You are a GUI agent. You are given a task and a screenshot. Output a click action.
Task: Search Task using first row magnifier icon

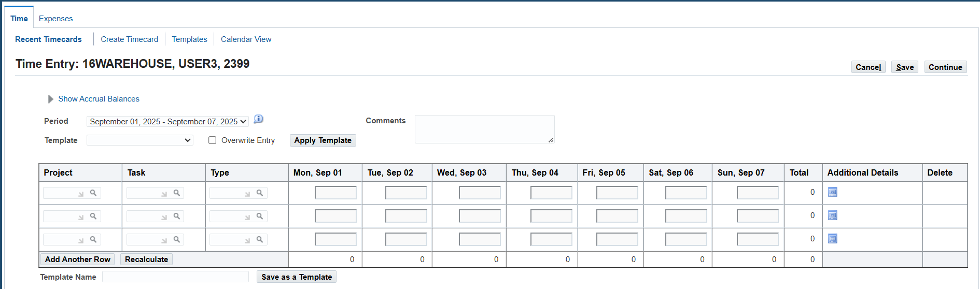pyautogui.click(x=177, y=193)
